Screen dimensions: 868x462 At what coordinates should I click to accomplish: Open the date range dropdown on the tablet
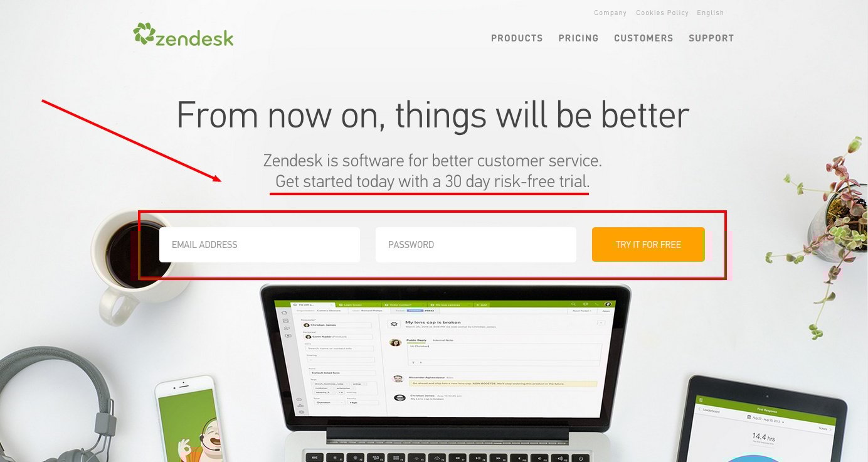(765, 419)
